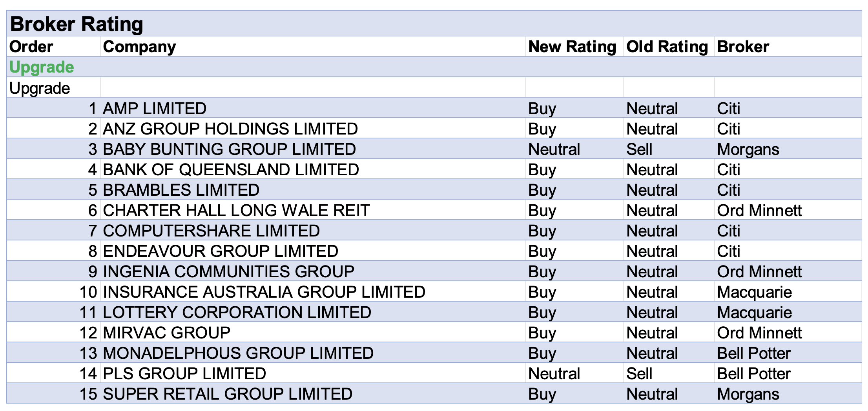
Task: Select Macquarie broker for Insurance Australia row
Action: pos(754,292)
